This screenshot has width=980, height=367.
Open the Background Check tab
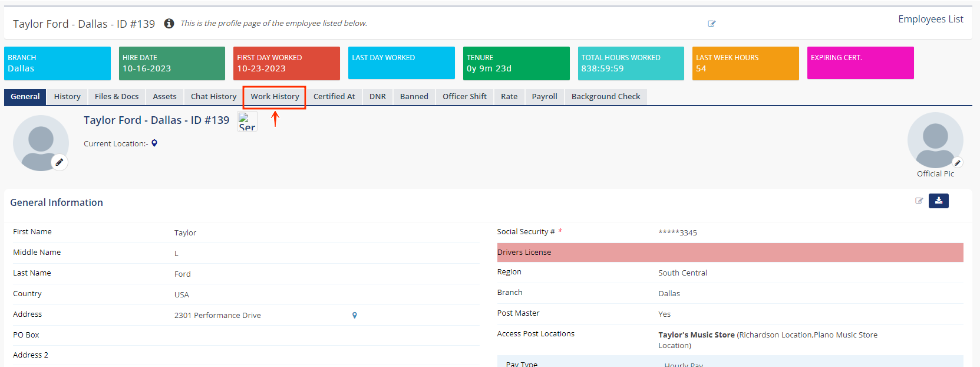pos(606,97)
